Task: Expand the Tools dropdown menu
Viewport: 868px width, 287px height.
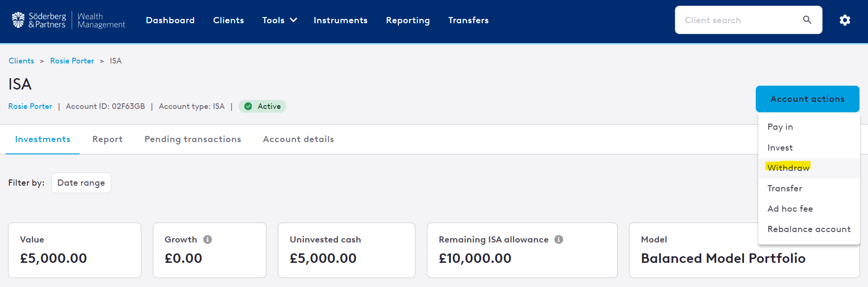Action: 280,20
